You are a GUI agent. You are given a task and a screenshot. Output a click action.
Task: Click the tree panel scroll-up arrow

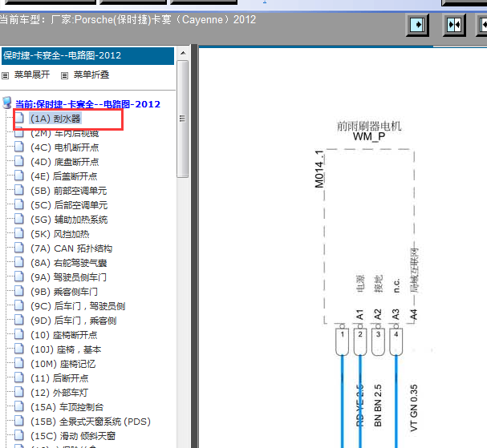pyautogui.click(x=183, y=53)
